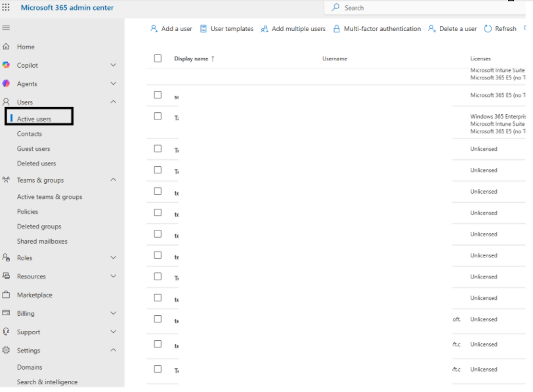
Task: Sort by Username column header
Action: [335, 58]
